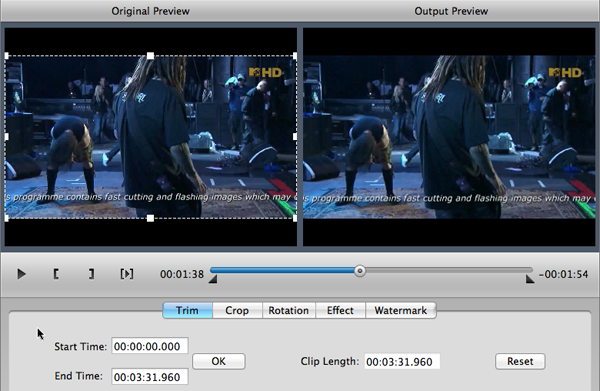Click the top-right crop corner handle
The width and height of the screenshot is (600, 391).
click(x=295, y=56)
